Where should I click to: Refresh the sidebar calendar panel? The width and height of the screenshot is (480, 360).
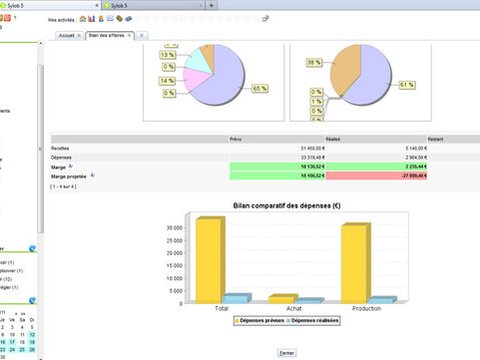point(32,300)
